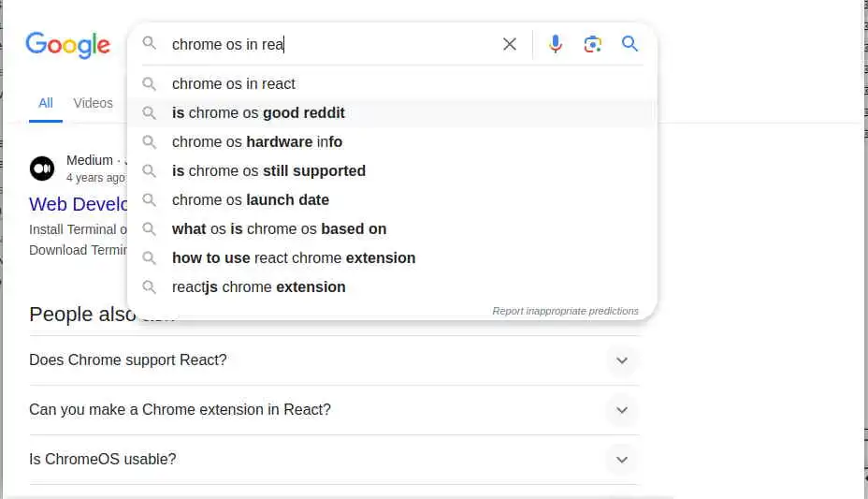Expand 'Does Chrome support React?' question
The image size is (868, 499).
(621, 360)
